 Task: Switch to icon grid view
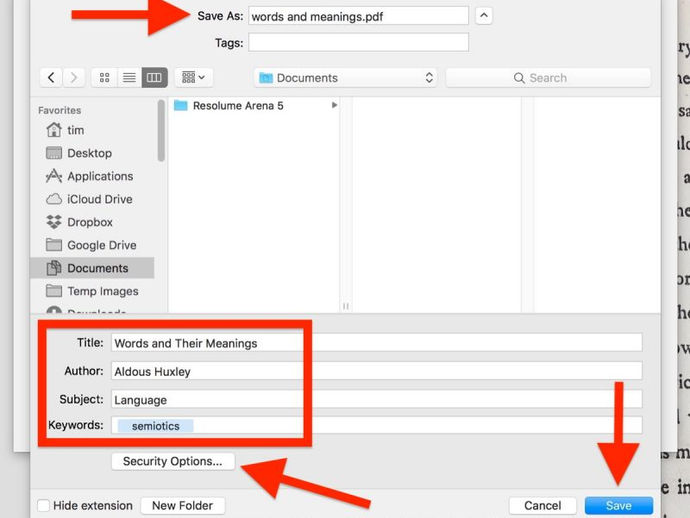coord(104,78)
